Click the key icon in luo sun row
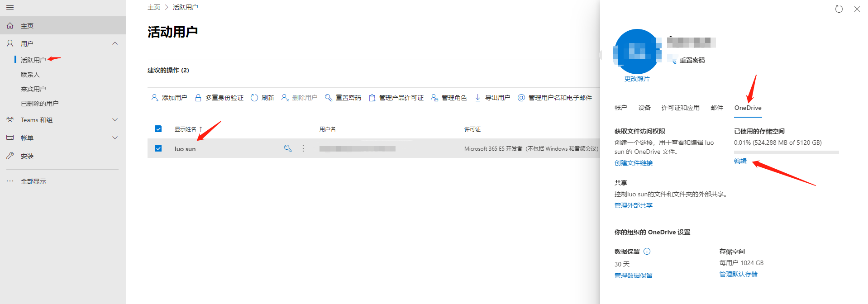Image resolution: width=868 pixels, height=304 pixels. (287, 148)
